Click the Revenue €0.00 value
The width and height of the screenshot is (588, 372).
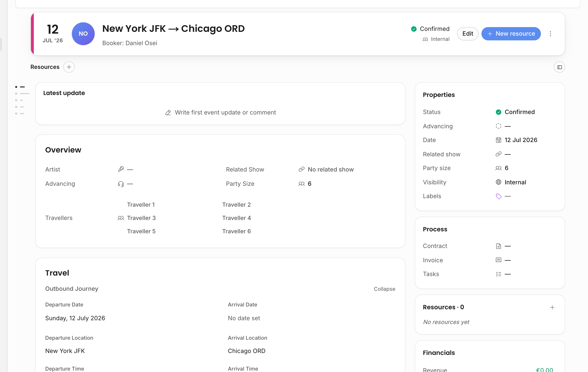(x=544, y=370)
